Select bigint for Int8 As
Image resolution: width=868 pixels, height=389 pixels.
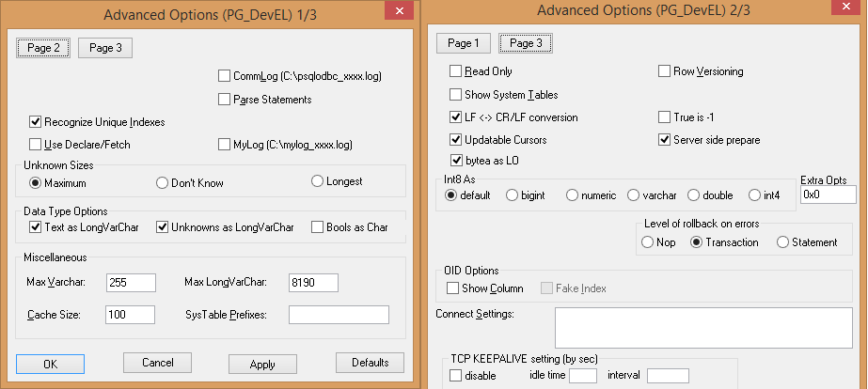click(x=512, y=195)
